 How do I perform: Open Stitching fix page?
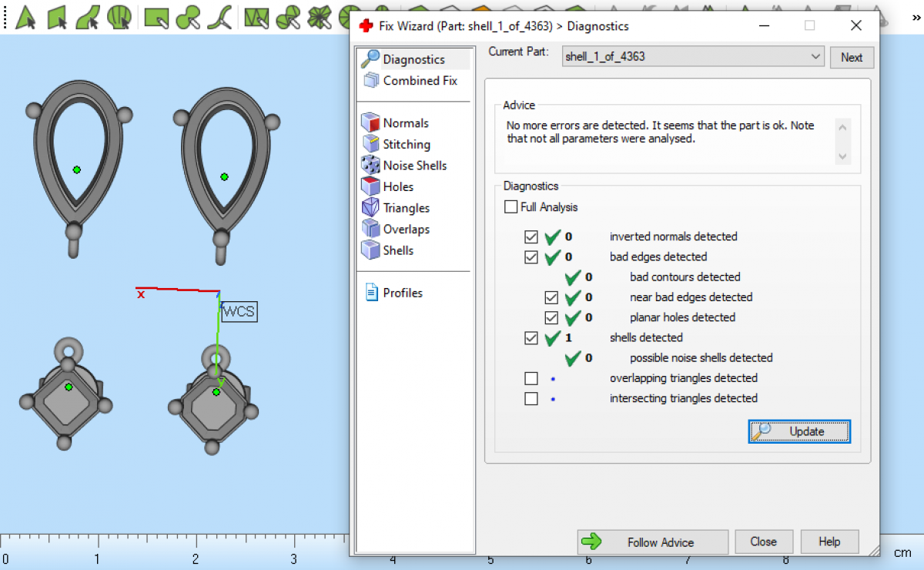(x=406, y=144)
